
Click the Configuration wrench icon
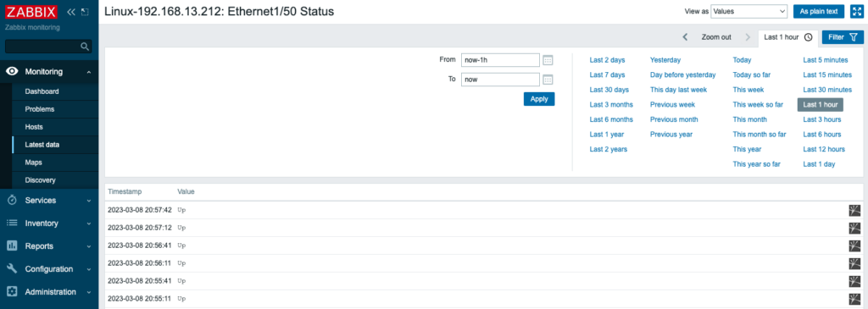pyautogui.click(x=12, y=269)
